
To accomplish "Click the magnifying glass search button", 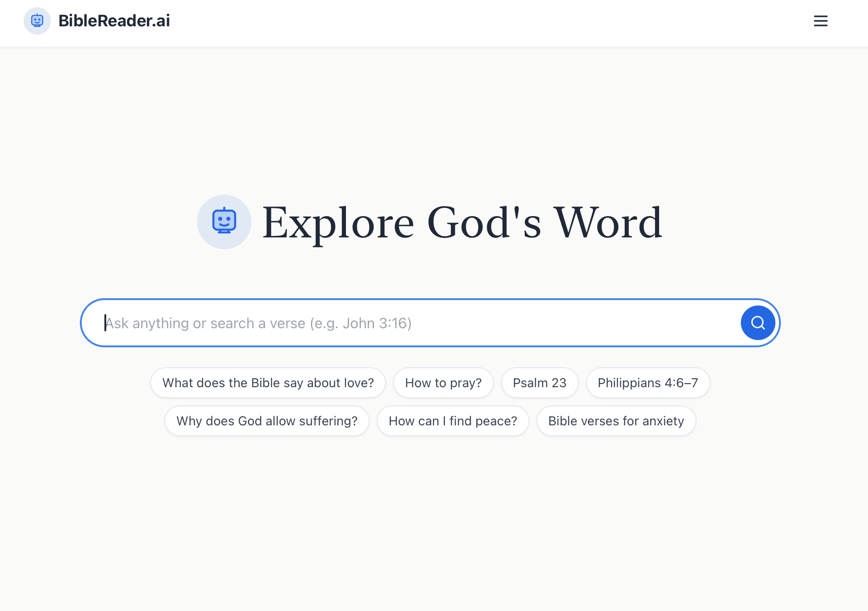I will click(x=757, y=323).
